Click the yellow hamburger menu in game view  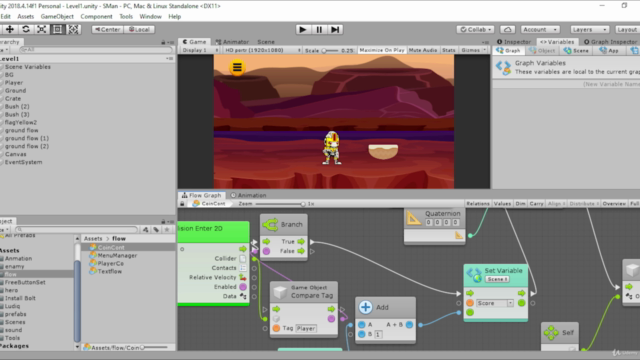coord(237,67)
